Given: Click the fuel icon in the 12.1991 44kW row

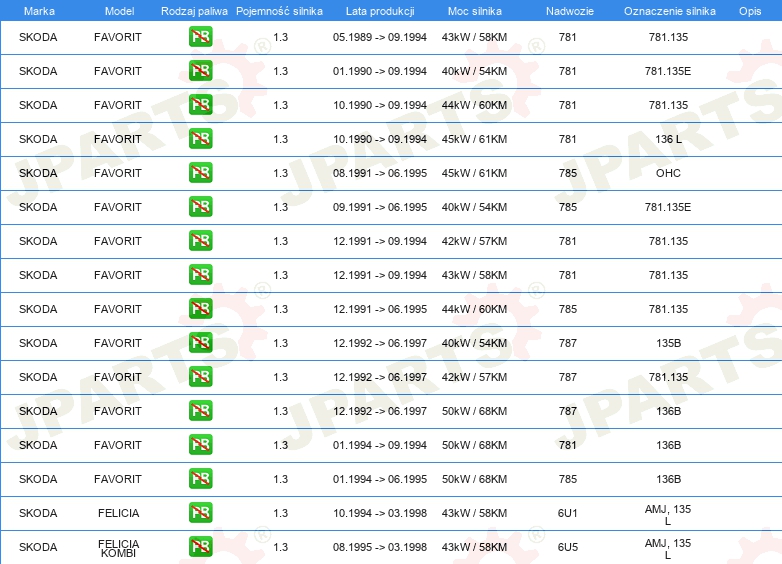Looking at the screenshot, I should [x=200, y=308].
